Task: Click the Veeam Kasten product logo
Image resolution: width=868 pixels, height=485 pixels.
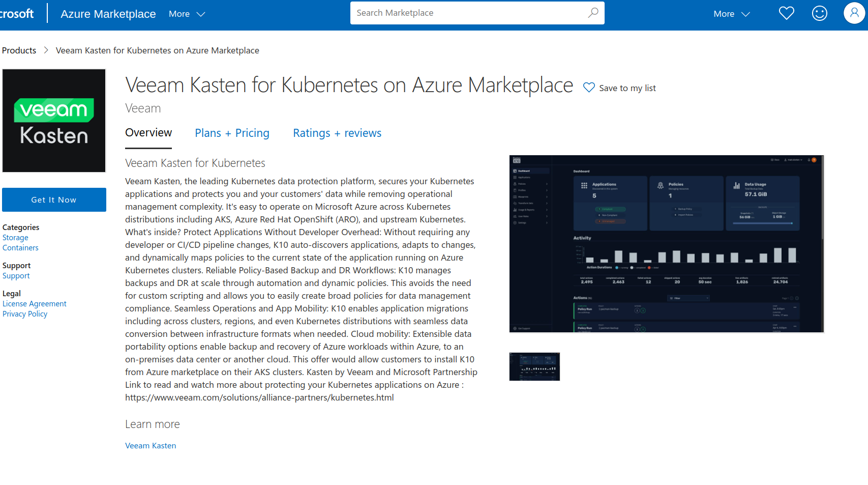Action: point(54,121)
